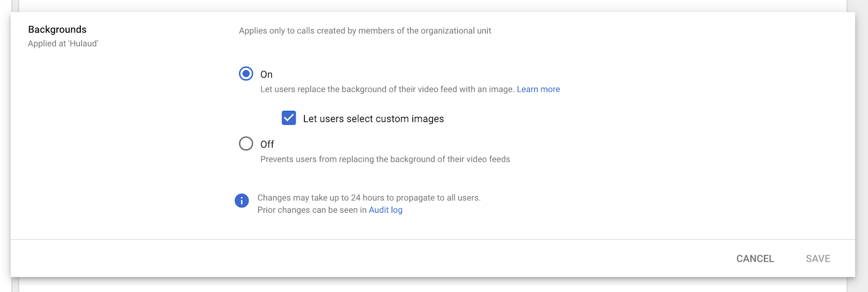Uncheck Let users select custom images

click(289, 118)
